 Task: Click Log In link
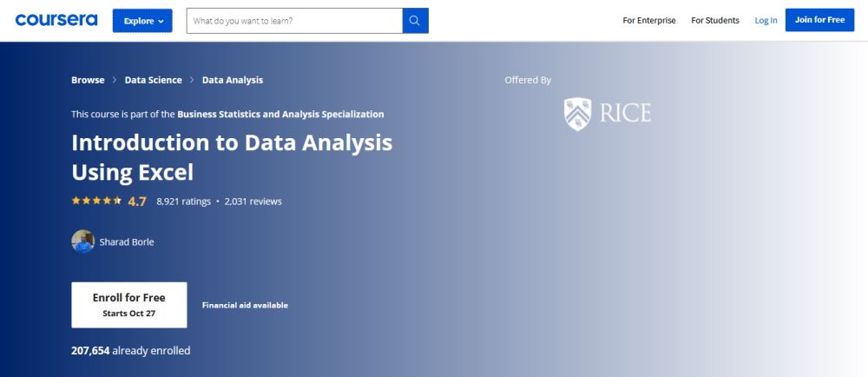tap(766, 21)
